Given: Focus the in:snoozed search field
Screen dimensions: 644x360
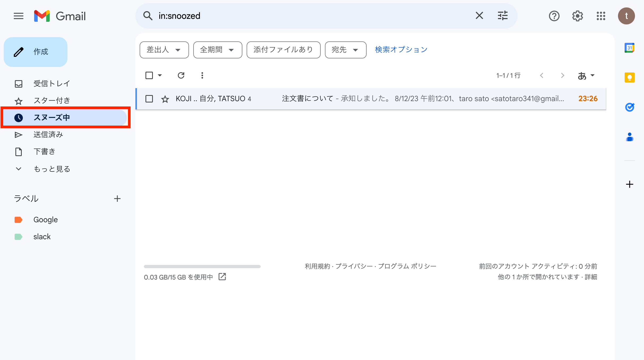Looking at the screenshot, I should (313, 16).
